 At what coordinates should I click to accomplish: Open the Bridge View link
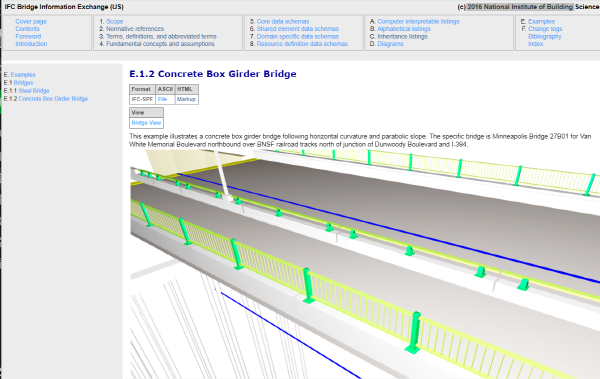146,123
